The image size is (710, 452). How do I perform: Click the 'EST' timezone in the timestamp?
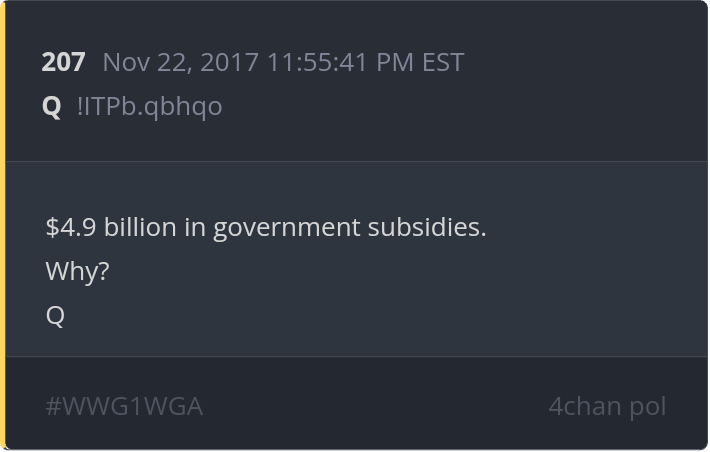tap(443, 62)
